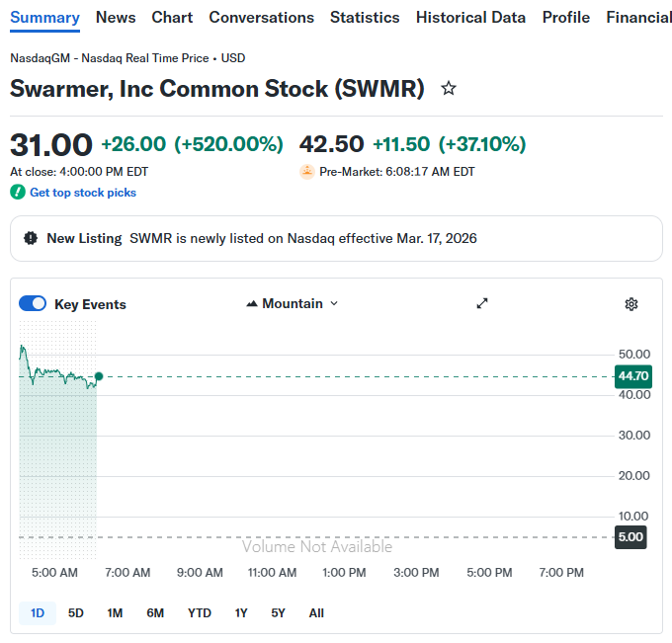Open the Mountain chart type dropdown

click(293, 304)
